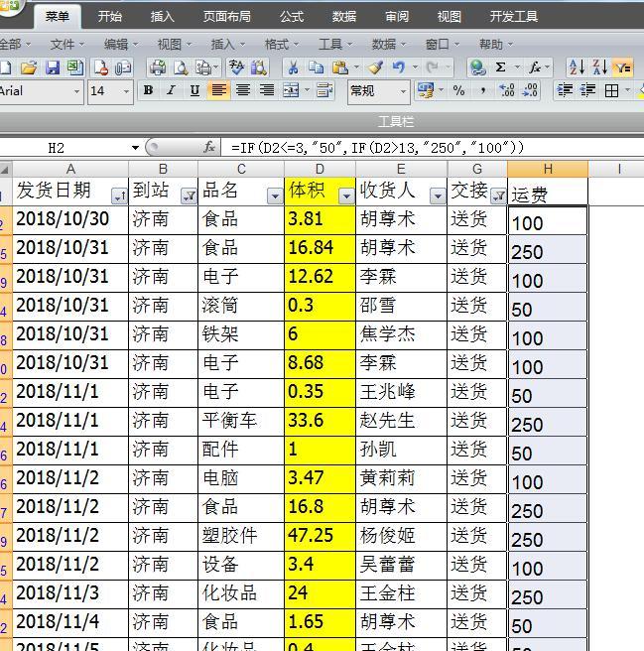Screen dimensions: 644x651
Task: Switch to the 页面布局 ribbon tab
Action: coord(227,16)
